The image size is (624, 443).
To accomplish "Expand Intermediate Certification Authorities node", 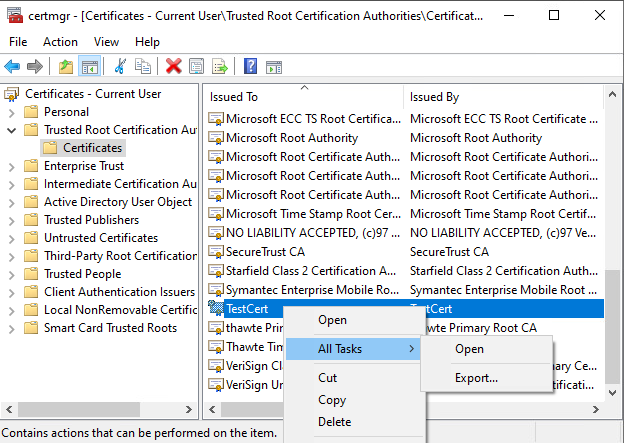I will [x=12, y=185].
